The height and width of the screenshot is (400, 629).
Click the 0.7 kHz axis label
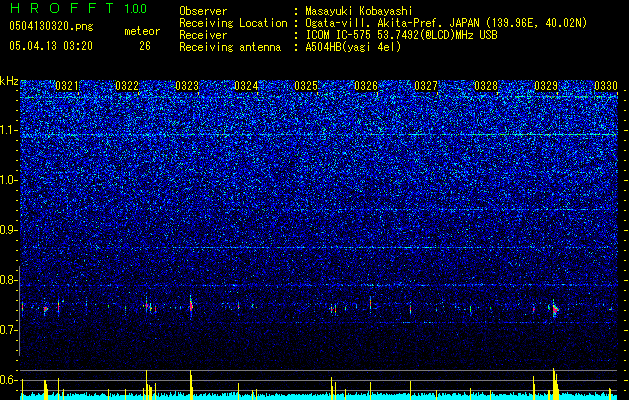pyautogui.click(x=8, y=330)
